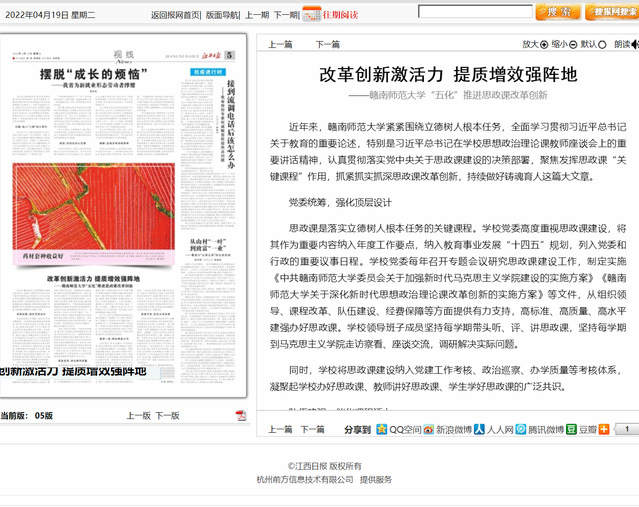Click section heading 党委统筹，强化顶层设计

(x=340, y=203)
